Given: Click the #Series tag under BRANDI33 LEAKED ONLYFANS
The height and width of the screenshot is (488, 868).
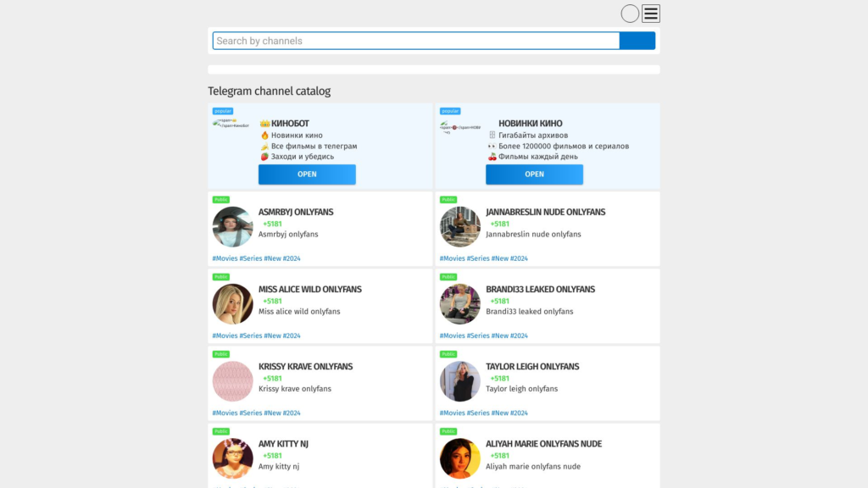Looking at the screenshot, I should pos(478,335).
